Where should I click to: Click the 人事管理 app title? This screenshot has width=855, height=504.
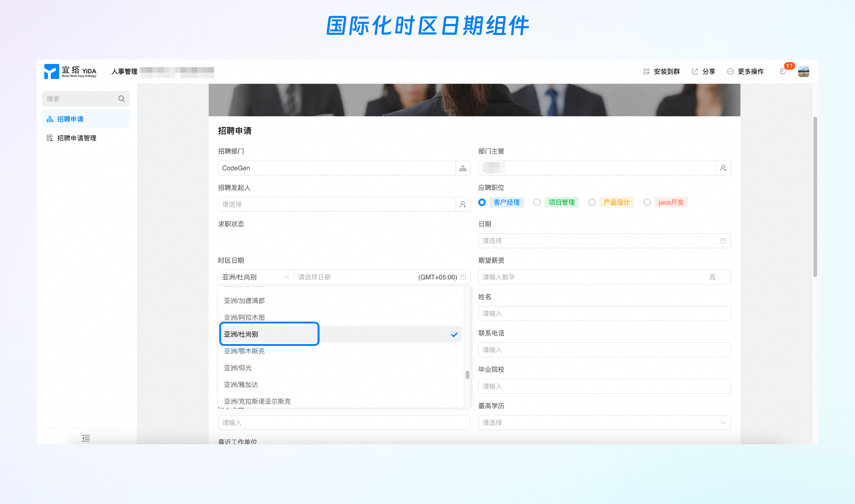[124, 71]
